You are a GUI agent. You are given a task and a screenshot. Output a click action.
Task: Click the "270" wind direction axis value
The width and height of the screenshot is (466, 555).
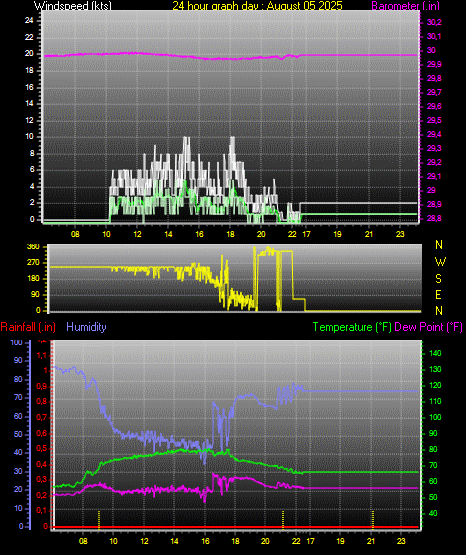click(33, 263)
